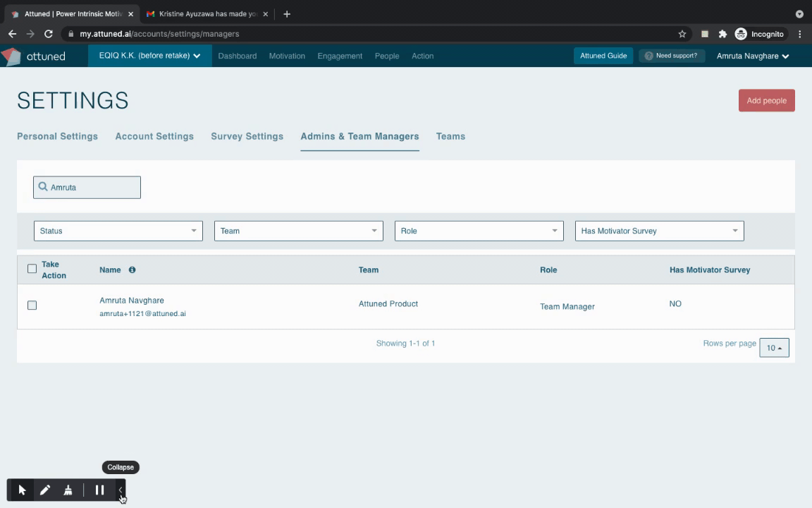Open Action in top navigation

click(x=423, y=56)
